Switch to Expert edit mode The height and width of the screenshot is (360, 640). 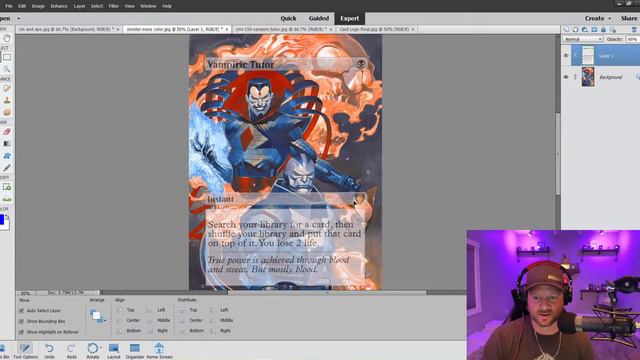[x=350, y=18]
